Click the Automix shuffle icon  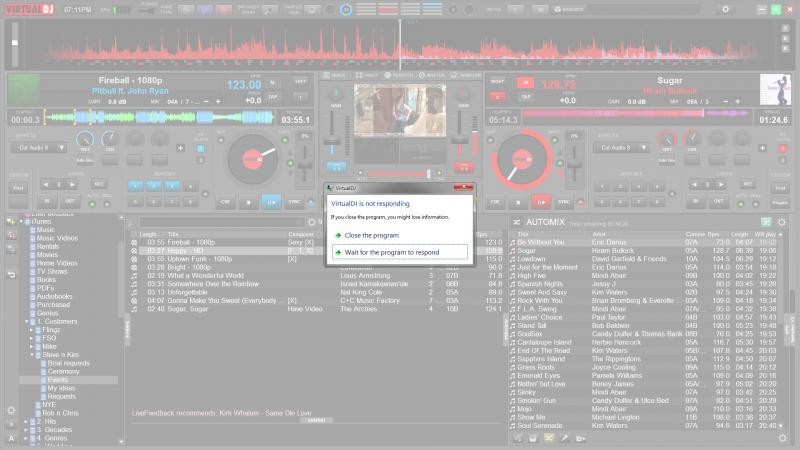tap(516, 222)
